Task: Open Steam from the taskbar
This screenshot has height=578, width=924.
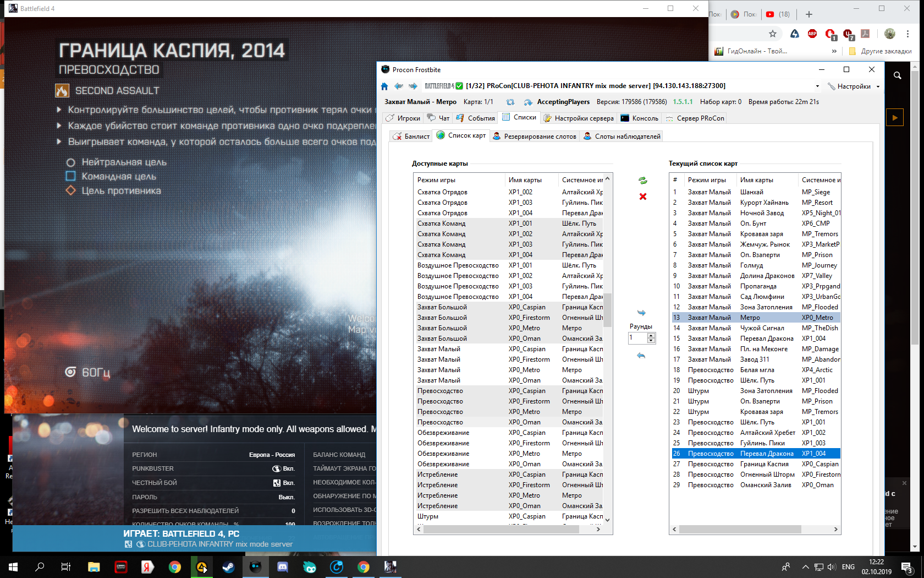Action: tap(228, 566)
